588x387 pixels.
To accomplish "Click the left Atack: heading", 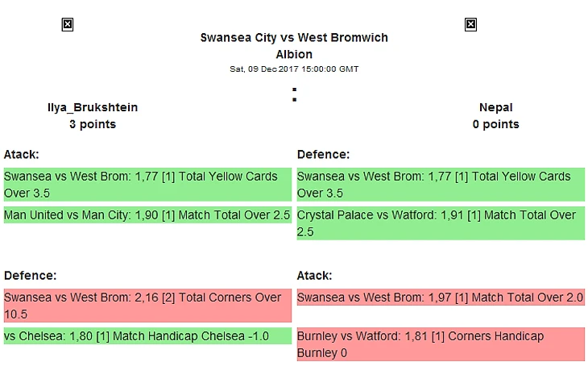I will coord(22,154).
